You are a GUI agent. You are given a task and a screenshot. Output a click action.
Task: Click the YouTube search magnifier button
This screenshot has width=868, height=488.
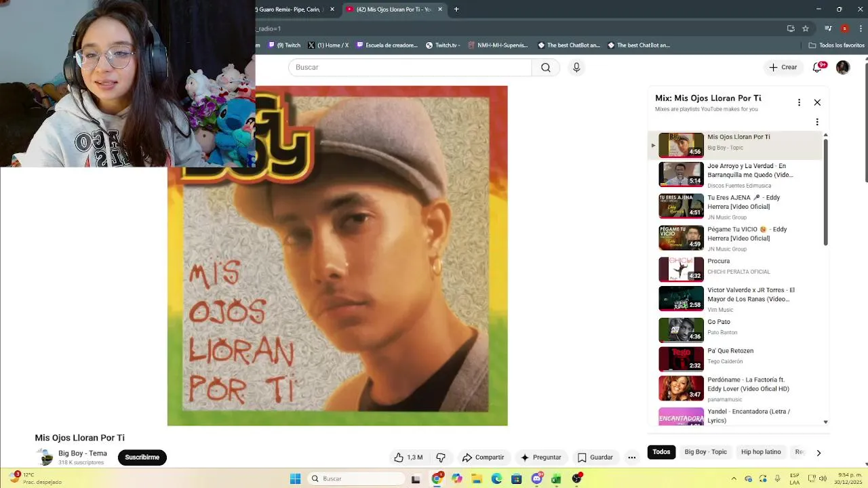[x=546, y=67]
